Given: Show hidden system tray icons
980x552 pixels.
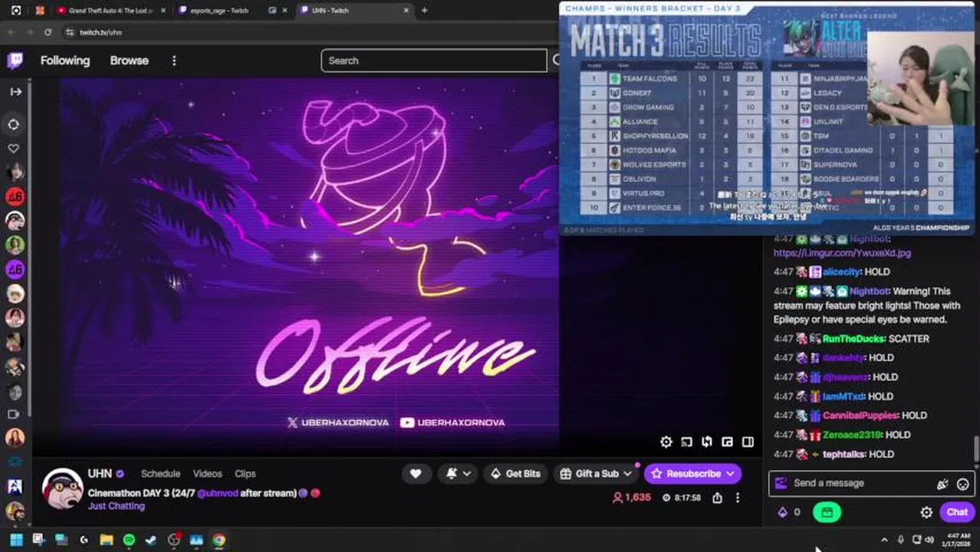Looking at the screenshot, I should tap(884, 540).
